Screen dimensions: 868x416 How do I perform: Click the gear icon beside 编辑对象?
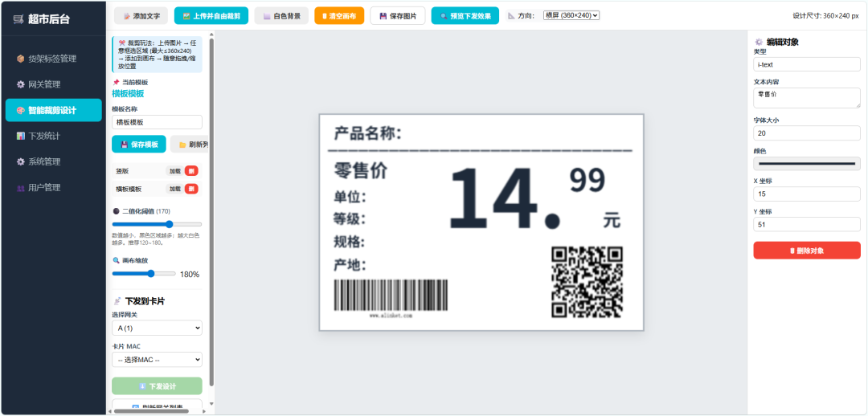(759, 42)
